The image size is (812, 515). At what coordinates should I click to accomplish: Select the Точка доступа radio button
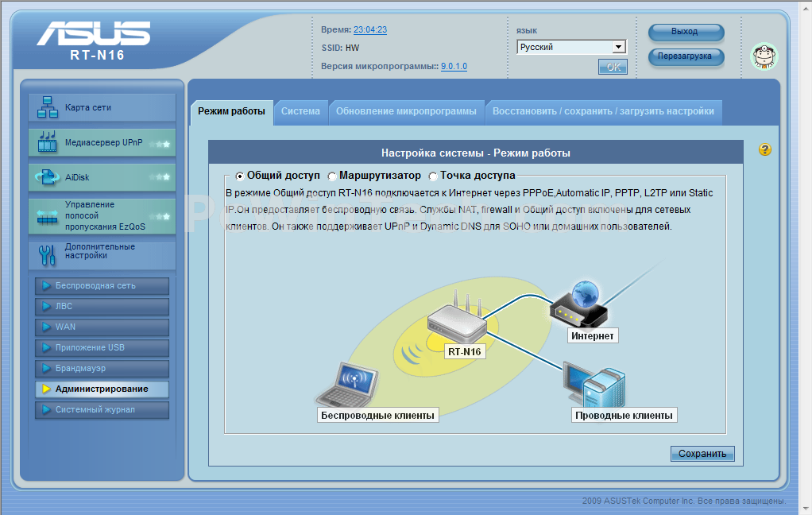point(433,176)
